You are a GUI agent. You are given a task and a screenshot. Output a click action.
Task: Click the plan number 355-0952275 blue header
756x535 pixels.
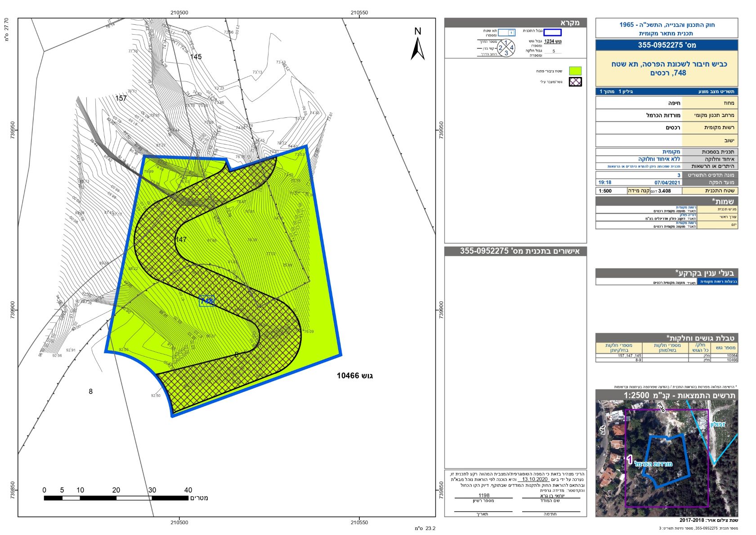click(x=667, y=45)
